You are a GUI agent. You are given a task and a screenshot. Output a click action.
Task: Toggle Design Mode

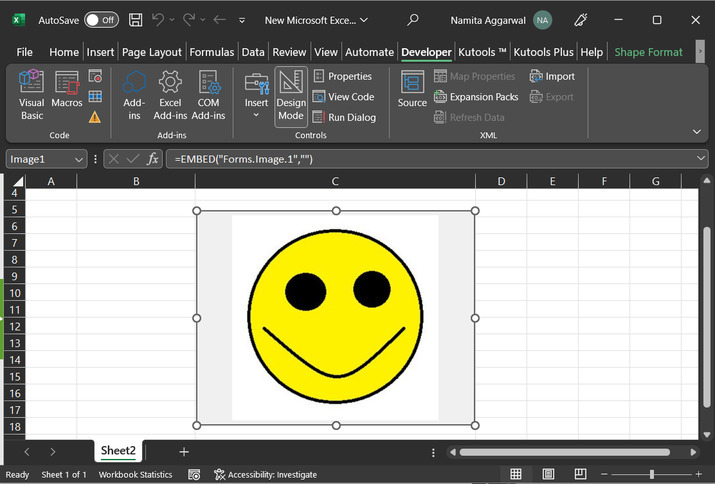coord(291,95)
